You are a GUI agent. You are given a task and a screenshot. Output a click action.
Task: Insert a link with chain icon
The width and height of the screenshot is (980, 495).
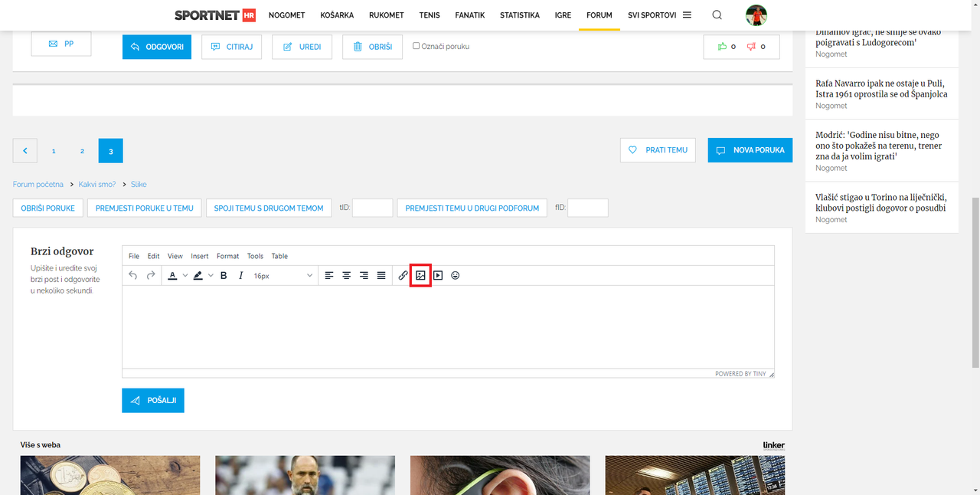pyautogui.click(x=403, y=275)
